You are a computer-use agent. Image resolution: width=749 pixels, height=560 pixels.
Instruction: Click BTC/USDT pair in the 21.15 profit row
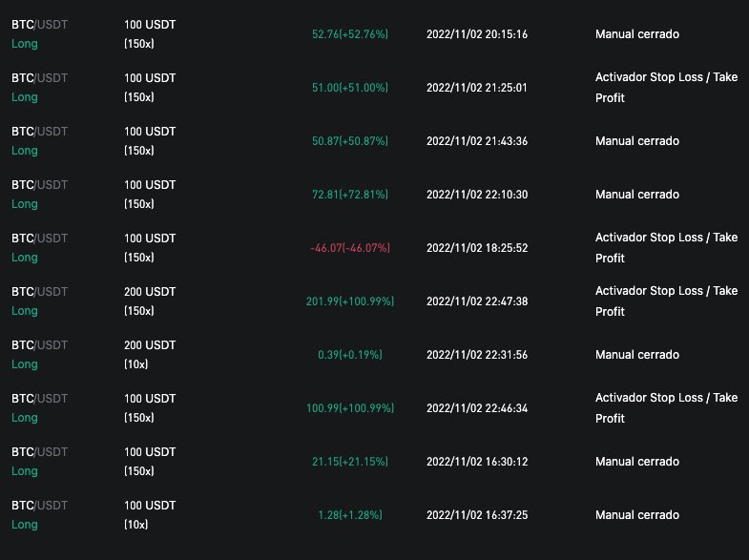click(x=39, y=452)
